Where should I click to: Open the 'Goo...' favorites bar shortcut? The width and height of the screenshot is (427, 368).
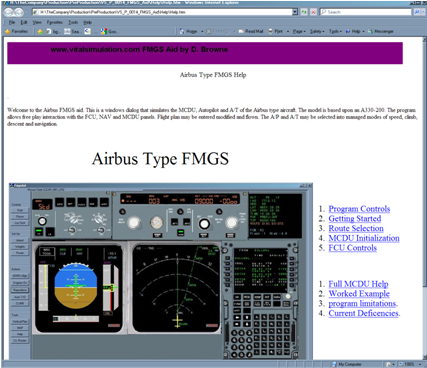(x=109, y=31)
